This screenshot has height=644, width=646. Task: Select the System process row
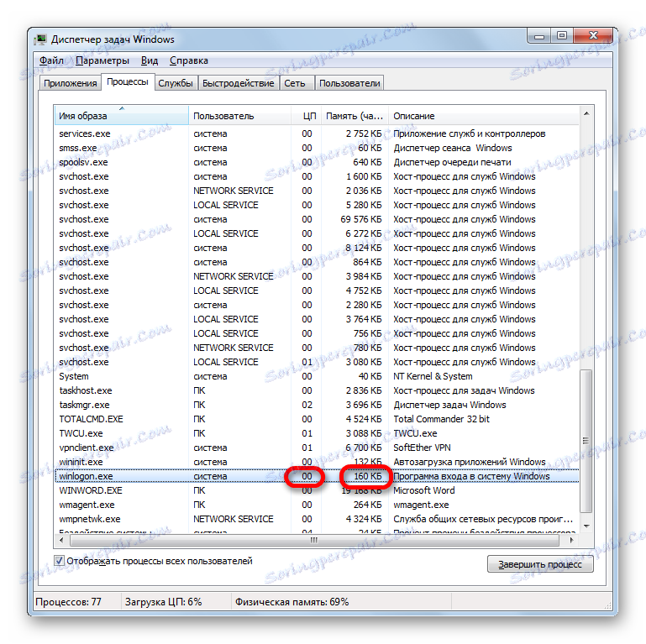(317, 376)
